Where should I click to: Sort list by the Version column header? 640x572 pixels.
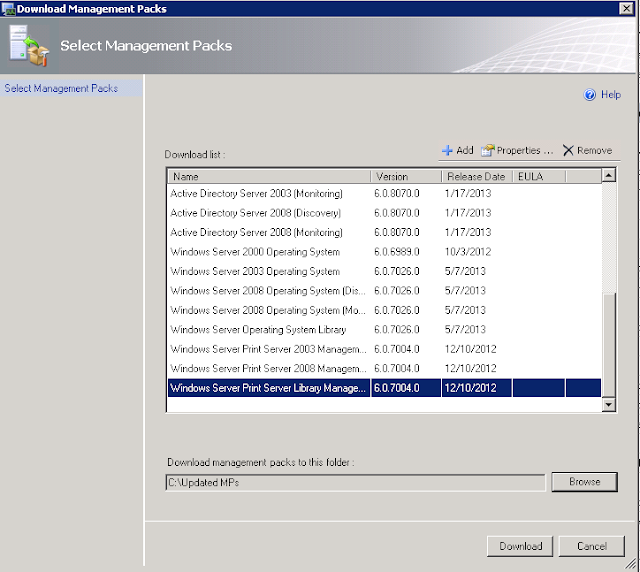coord(406,176)
